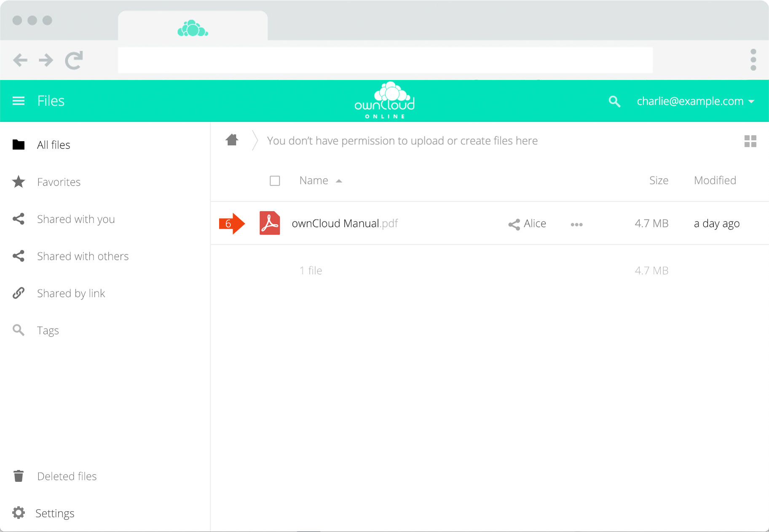The height and width of the screenshot is (532, 769).
Task: Open the hamburger navigation menu
Action: point(19,101)
